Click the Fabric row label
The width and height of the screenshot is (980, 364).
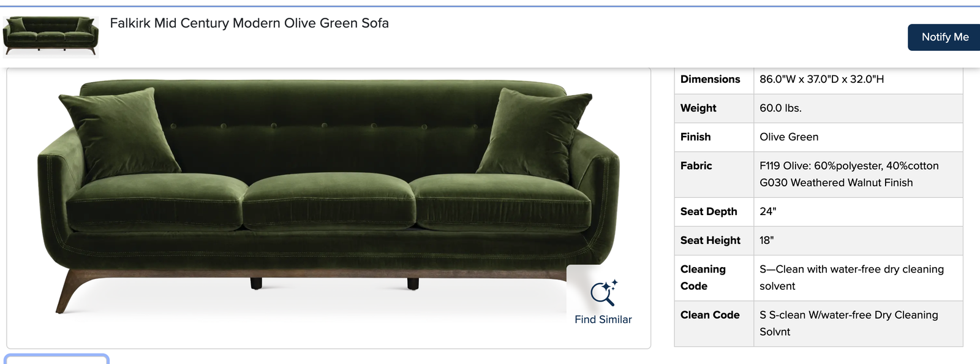696,165
